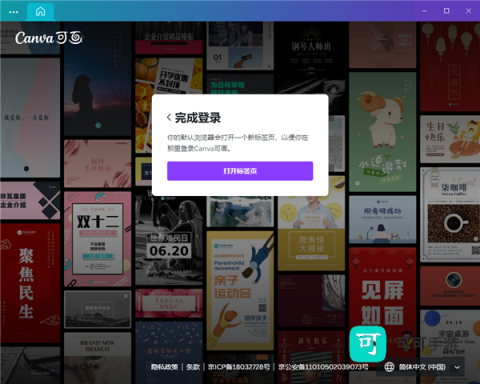This screenshot has width=480, height=384.
Task: Select the green sheep illustration poster
Action: click(x=382, y=132)
